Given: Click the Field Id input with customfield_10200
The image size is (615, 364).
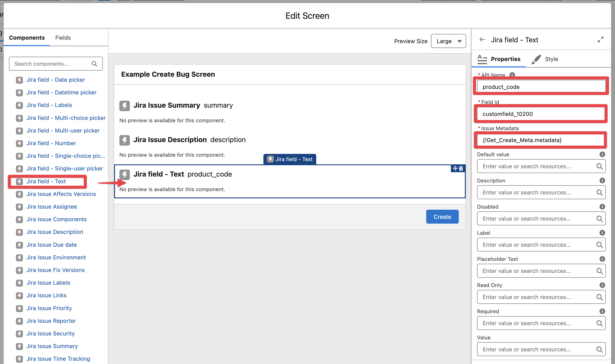Looking at the screenshot, I should coord(540,114).
